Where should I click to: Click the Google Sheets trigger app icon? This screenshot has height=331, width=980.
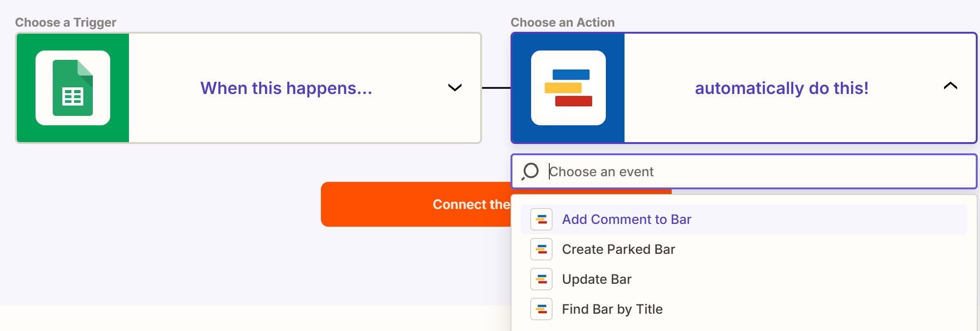[73, 88]
